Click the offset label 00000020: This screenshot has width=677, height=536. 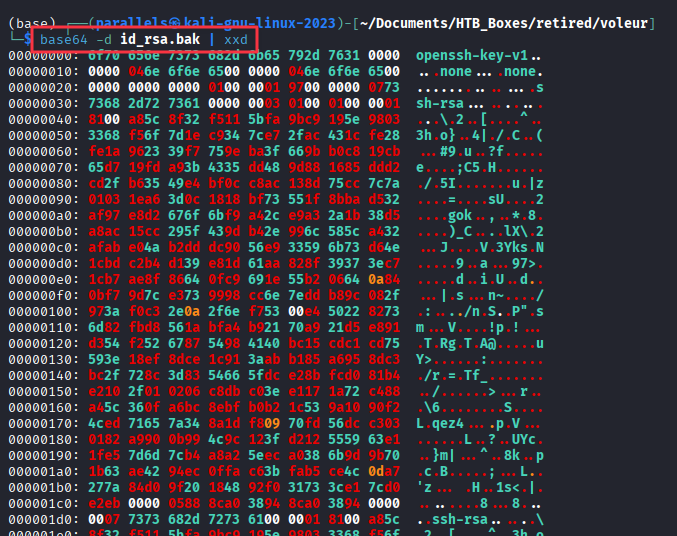pyautogui.click(x=44, y=88)
